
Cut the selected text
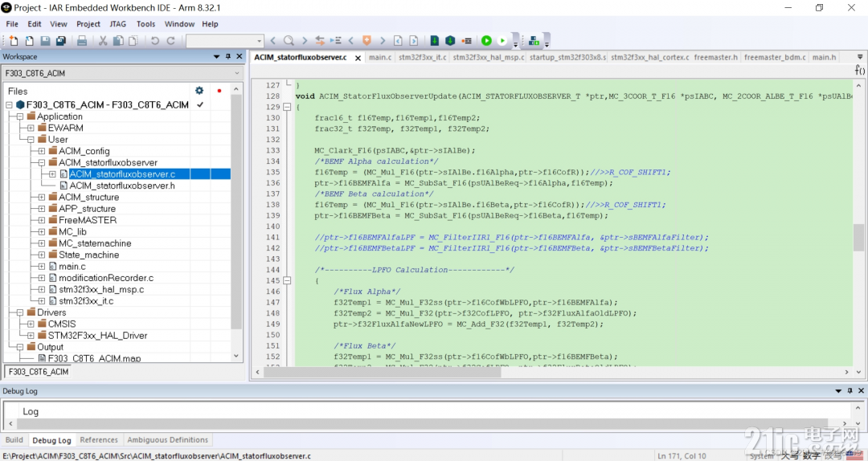pyautogui.click(x=103, y=40)
